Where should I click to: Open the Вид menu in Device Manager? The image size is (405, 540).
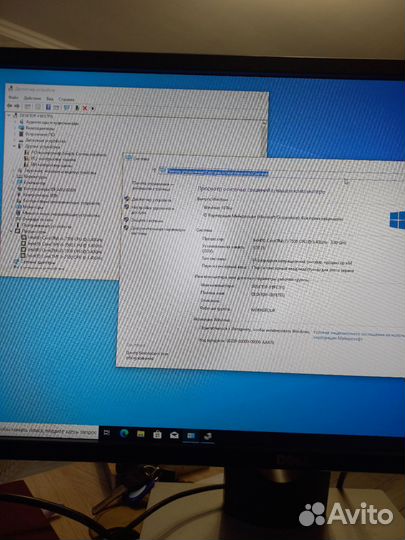50,99
